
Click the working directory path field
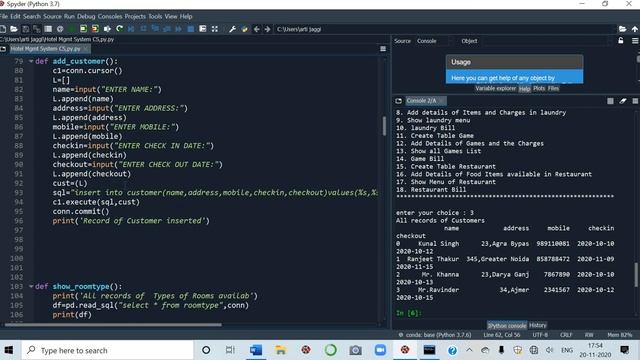(x=445, y=29)
